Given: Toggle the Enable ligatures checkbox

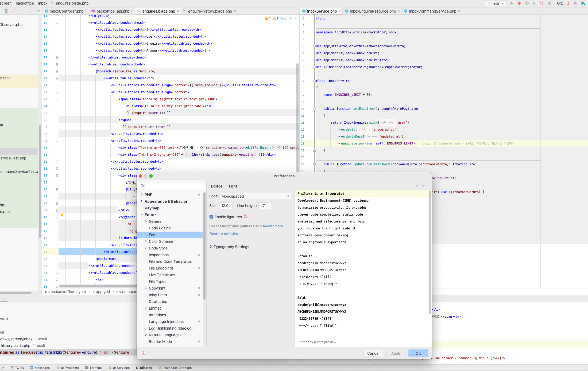Looking at the screenshot, I should click(211, 217).
